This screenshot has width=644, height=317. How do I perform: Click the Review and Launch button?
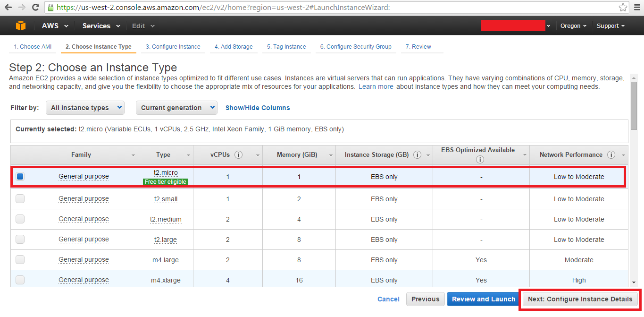click(484, 299)
